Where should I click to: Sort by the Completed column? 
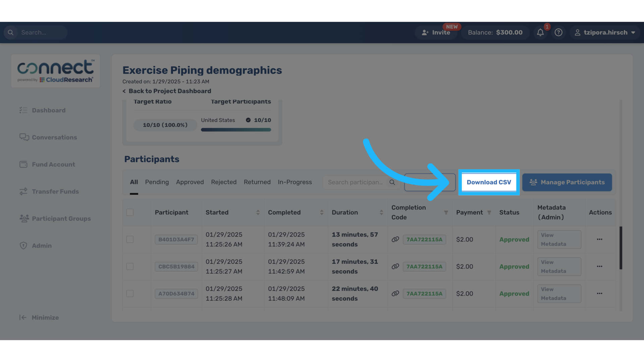point(322,213)
